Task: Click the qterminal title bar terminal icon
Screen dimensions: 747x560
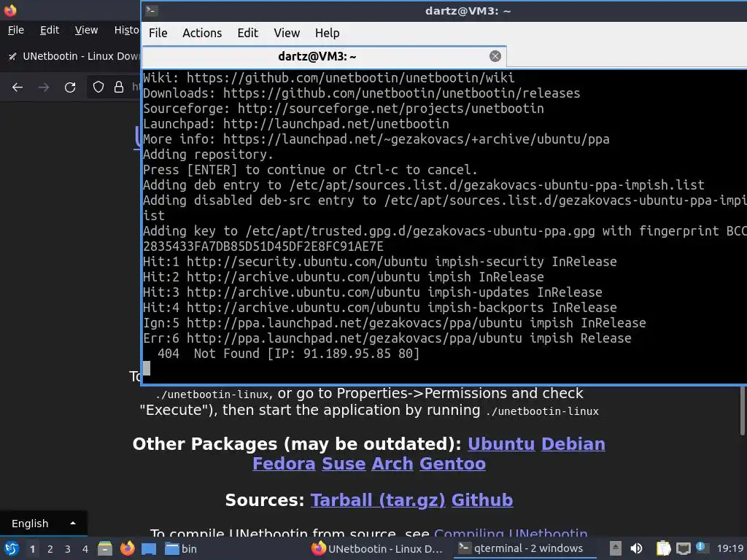Action: [152, 10]
